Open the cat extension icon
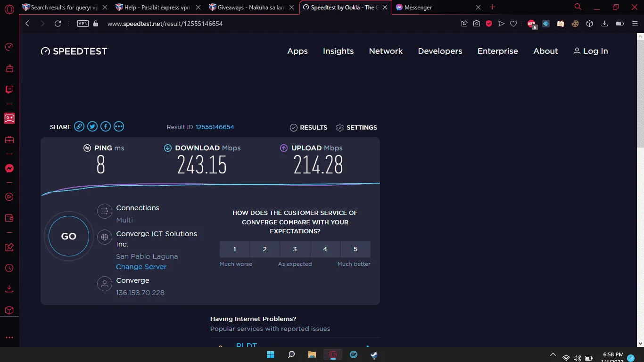The height and width of the screenshot is (362, 644). [561, 24]
